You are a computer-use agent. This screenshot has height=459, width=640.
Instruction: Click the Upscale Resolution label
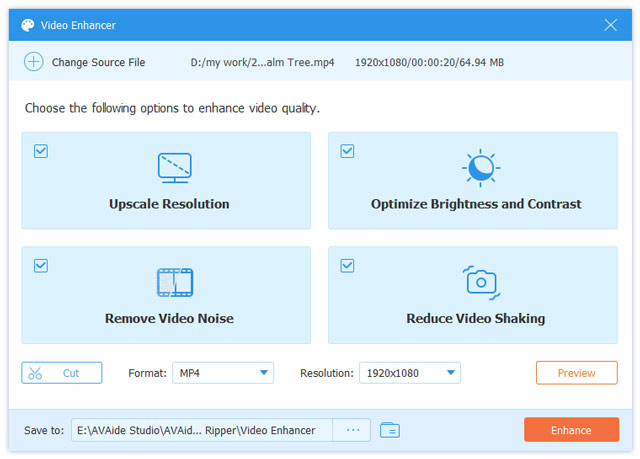(x=169, y=204)
